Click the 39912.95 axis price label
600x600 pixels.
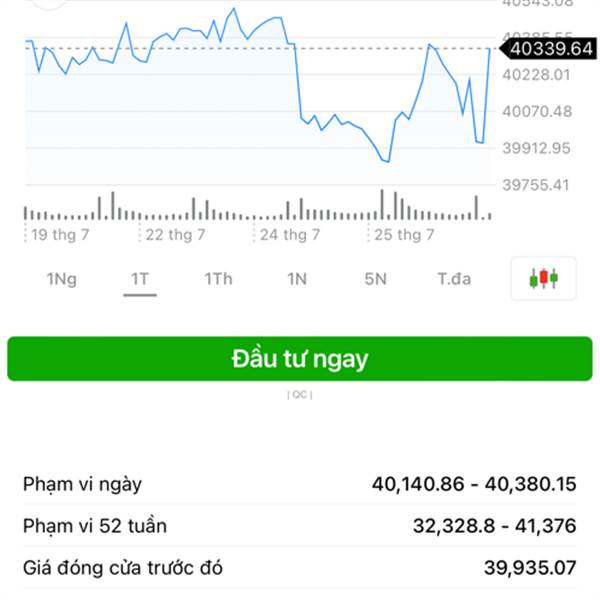pyautogui.click(x=536, y=148)
